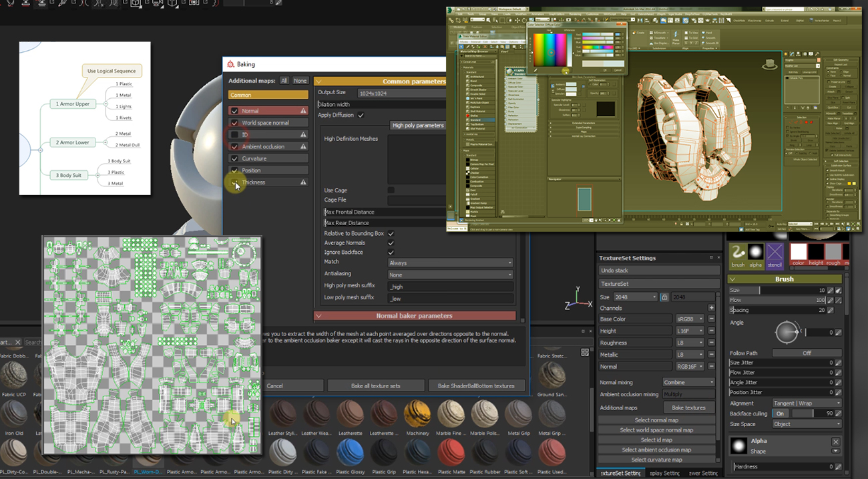Click the None additional maps button
Screen dimensions: 868x479
click(300, 81)
